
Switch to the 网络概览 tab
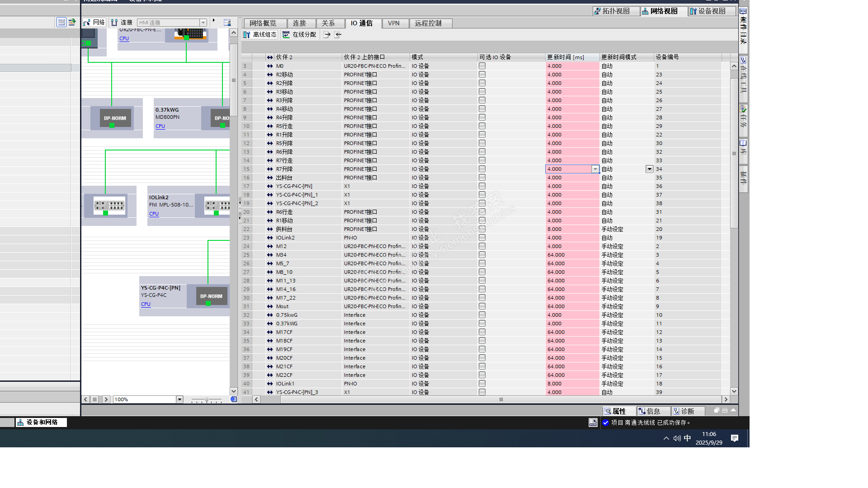(263, 23)
